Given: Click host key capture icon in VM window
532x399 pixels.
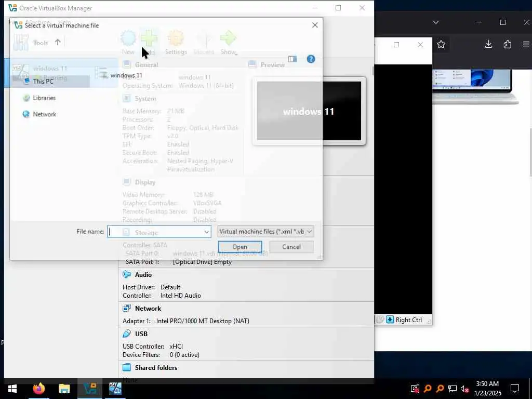Looking at the screenshot, I should click(x=390, y=320).
